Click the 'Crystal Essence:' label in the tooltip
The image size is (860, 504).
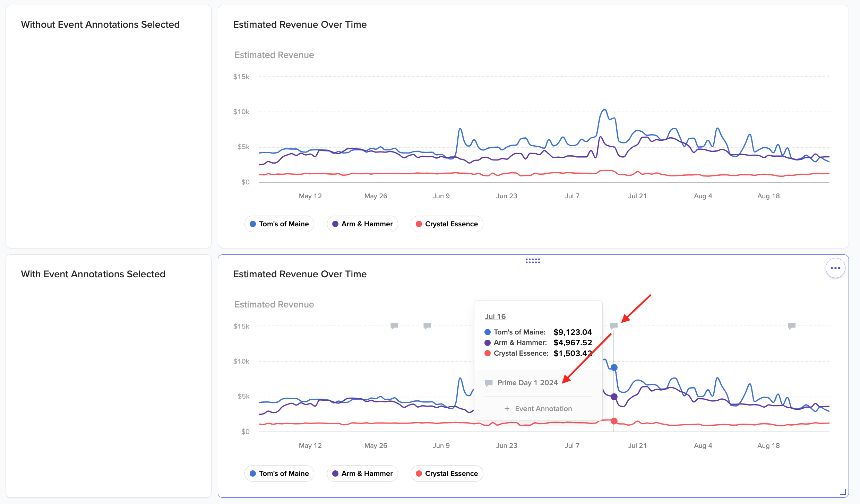521,353
